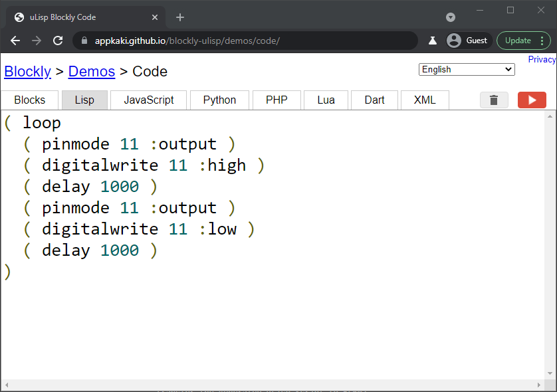
Task: Go back to the previous page
Action: coord(15,40)
